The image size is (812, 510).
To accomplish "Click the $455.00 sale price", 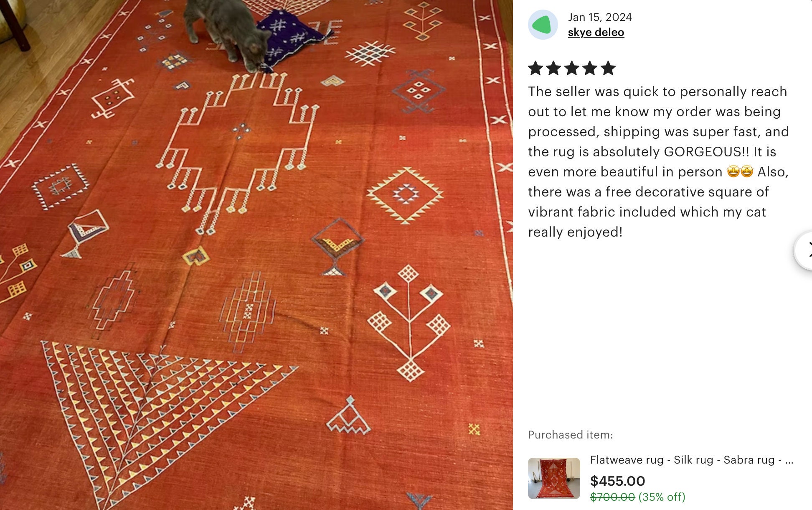I will [x=617, y=481].
